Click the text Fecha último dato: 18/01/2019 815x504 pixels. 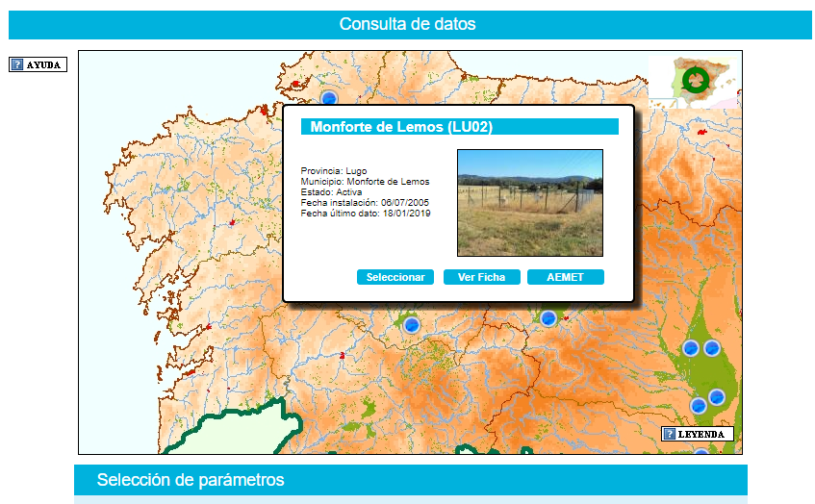coord(366,213)
